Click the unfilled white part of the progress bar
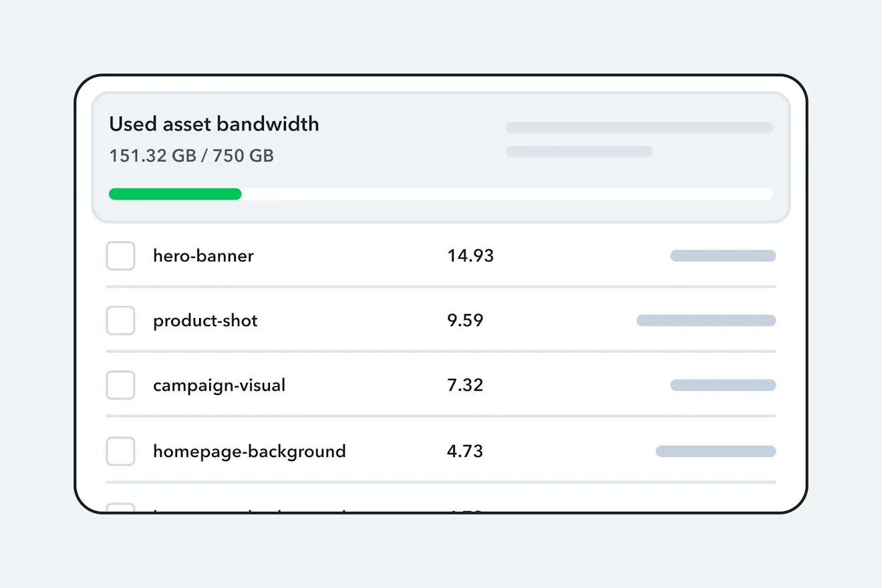The image size is (882, 588). click(x=506, y=194)
